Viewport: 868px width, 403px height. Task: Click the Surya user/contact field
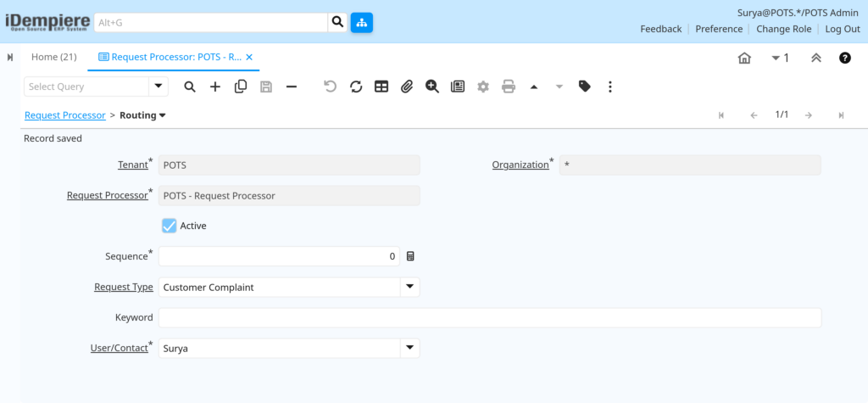coord(279,348)
